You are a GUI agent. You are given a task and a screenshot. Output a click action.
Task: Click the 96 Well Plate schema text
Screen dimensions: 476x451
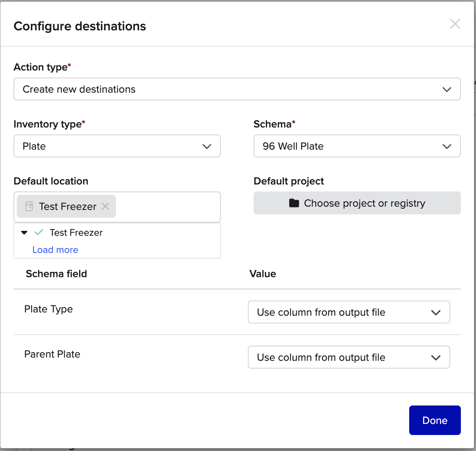coord(293,146)
